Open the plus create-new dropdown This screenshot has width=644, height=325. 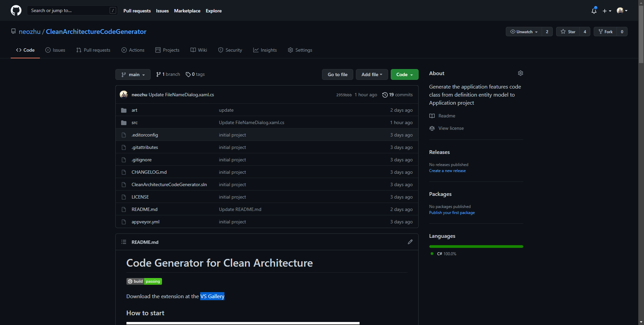[607, 11]
